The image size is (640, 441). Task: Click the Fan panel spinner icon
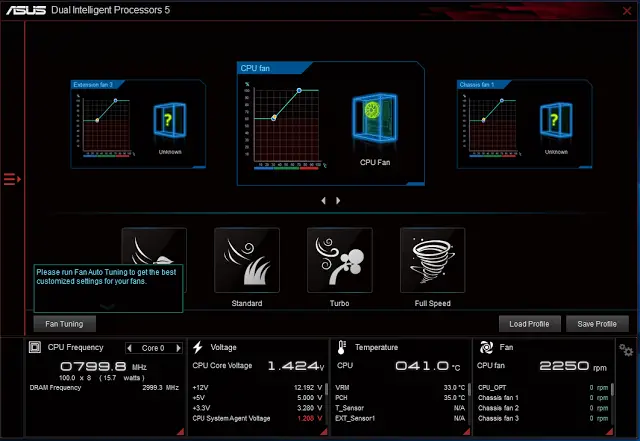[x=486, y=347]
